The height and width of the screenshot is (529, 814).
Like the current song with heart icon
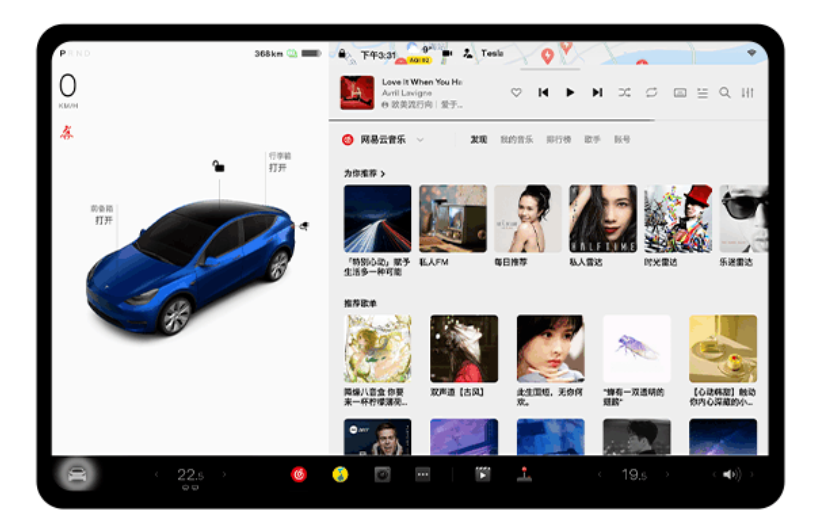tap(516, 92)
